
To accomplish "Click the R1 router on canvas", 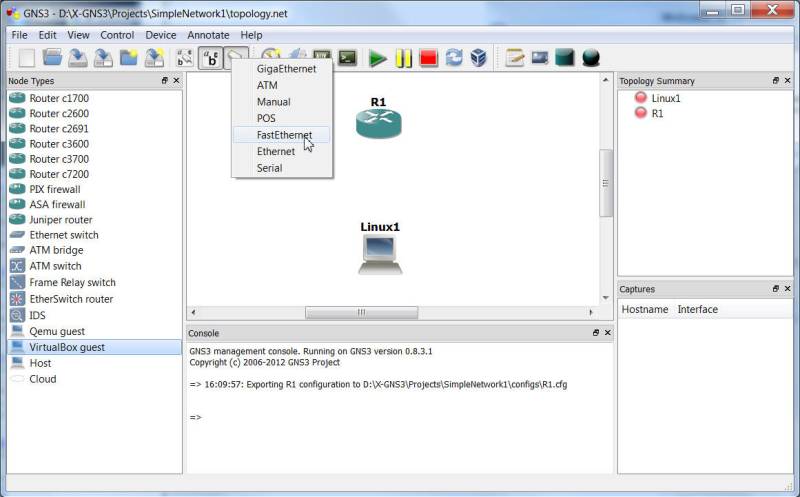I will [379, 123].
